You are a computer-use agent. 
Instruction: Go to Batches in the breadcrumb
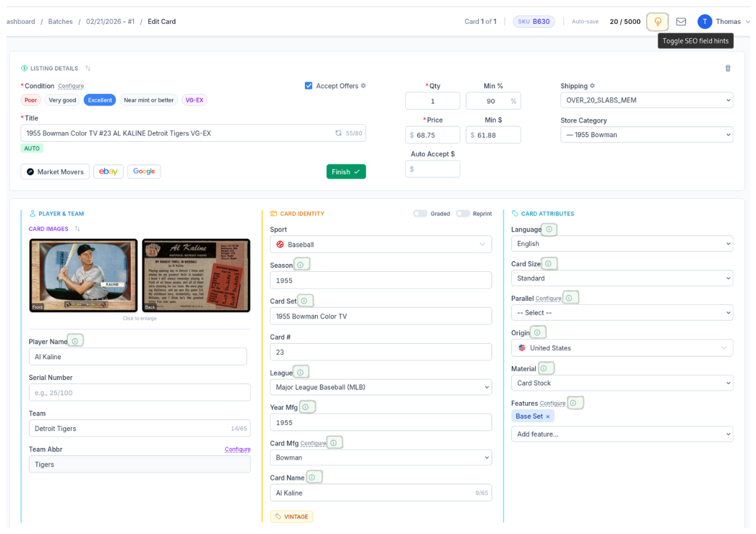(x=60, y=21)
